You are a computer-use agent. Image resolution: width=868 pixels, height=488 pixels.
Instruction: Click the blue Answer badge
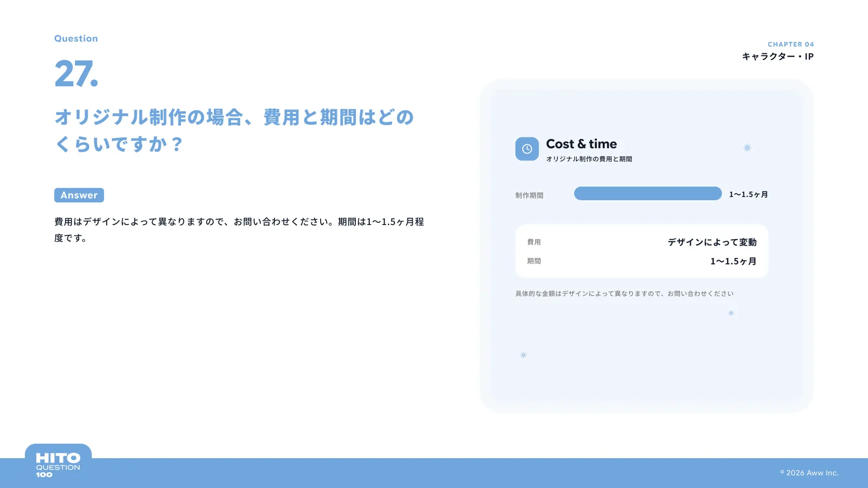[79, 195]
